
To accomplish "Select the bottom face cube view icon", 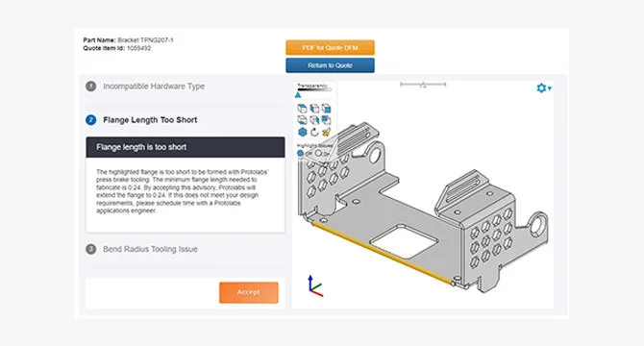I will click(x=302, y=120).
